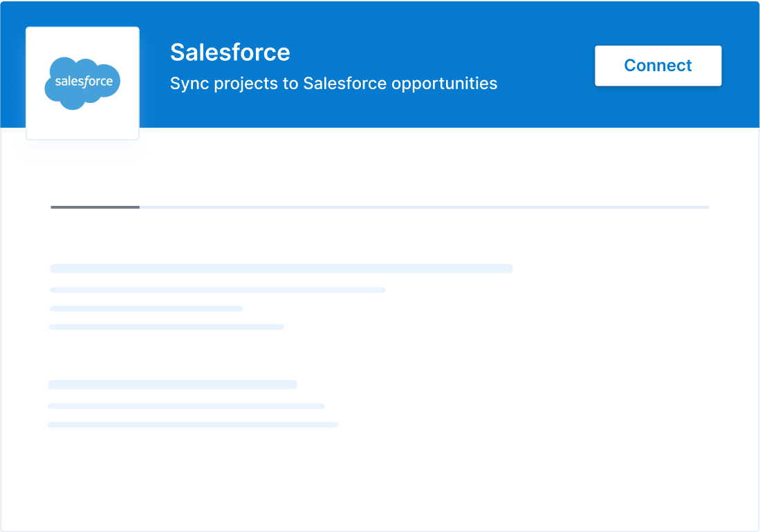Click the shortest placeholder line
Image resolution: width=760 pixels, height=532 pixels.
tap(146, 308)
